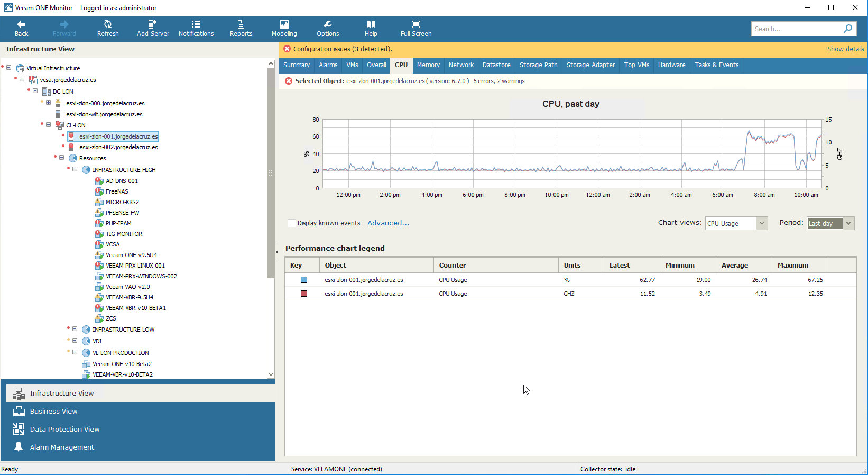The height and width of the screenshot is (475, 868).
Task: Expand the VDI resource pool
Action: coord(75,341)
